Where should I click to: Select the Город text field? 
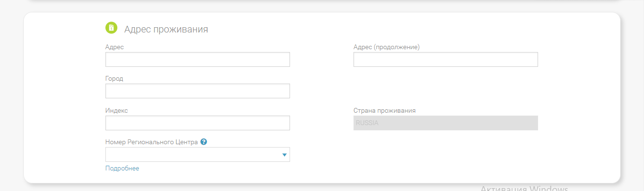(197, 91)
